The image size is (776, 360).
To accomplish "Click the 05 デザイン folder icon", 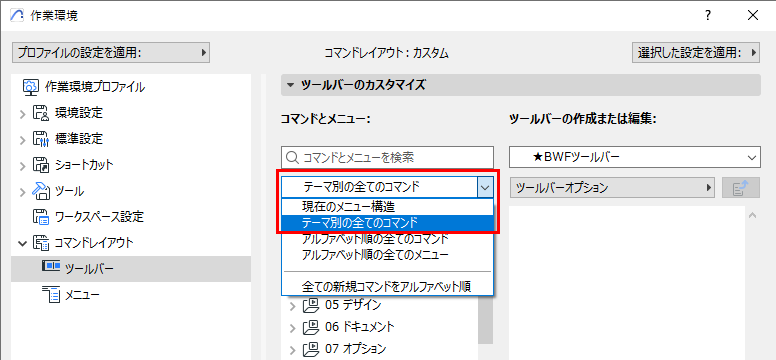I will pos(312,306).
